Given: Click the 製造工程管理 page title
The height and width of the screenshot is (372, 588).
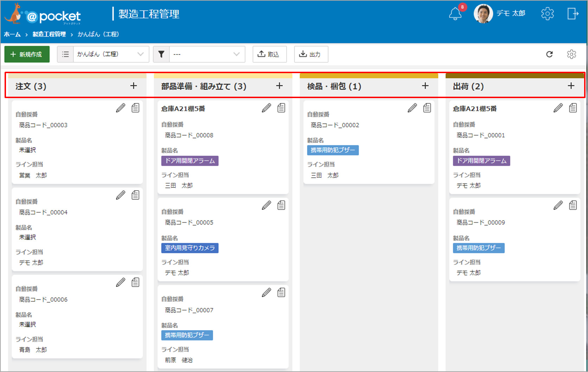Looking at the screenshot, I should click(x=149, y=14).
